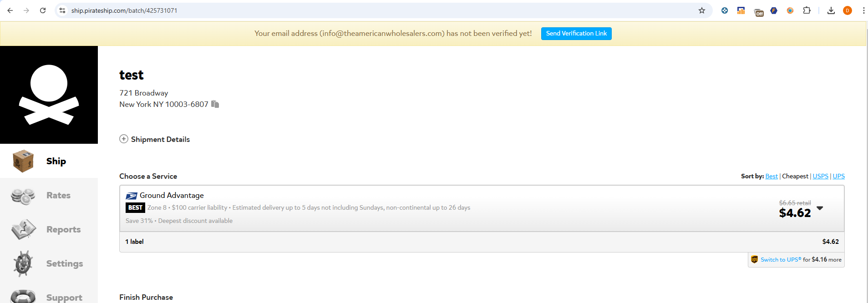Click the 721 Broadway address line

click(x=144, y=93)
